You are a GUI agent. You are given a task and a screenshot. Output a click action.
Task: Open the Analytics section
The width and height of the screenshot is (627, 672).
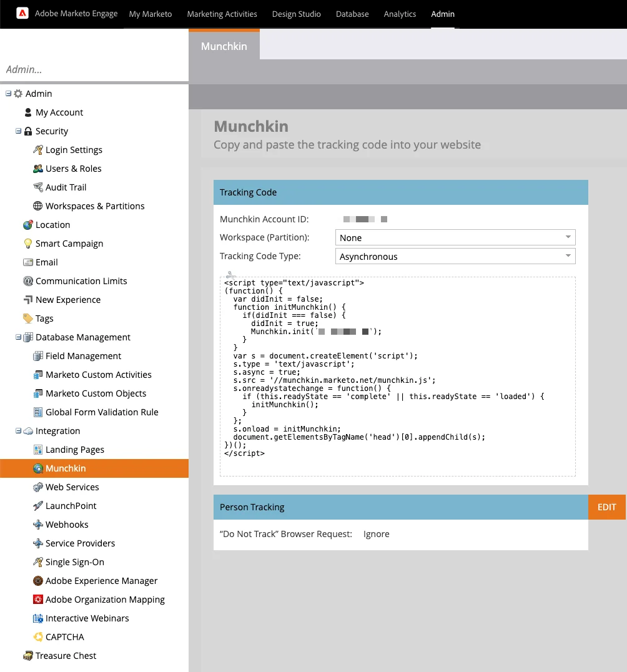(400, 14)
